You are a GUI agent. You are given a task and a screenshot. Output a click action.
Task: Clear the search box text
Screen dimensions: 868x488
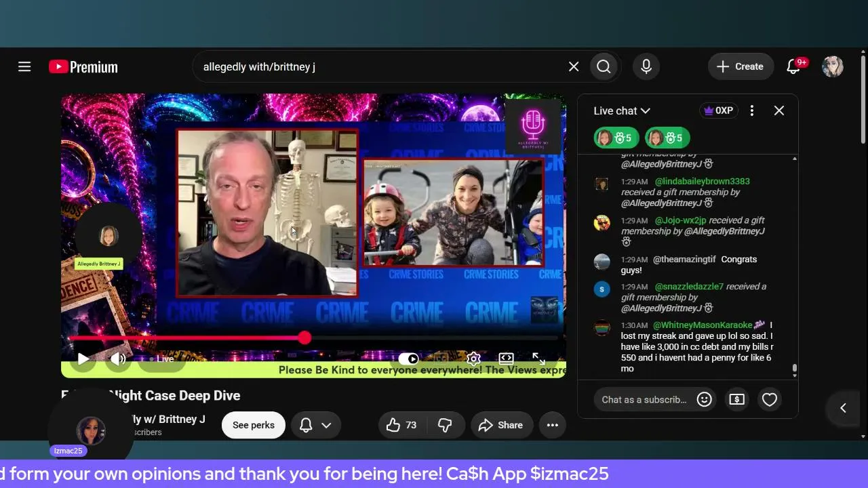point(574,66)
